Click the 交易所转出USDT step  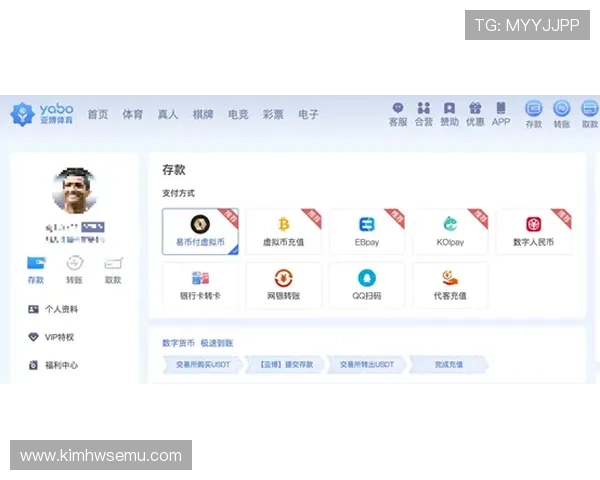point(367,364)
